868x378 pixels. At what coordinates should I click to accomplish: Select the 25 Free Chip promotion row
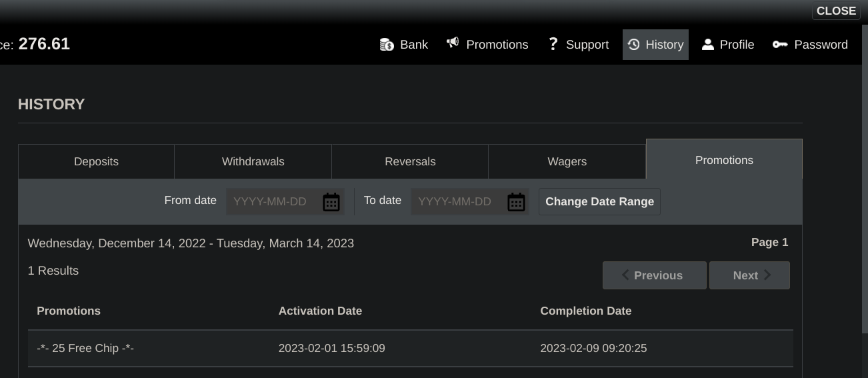410,348
